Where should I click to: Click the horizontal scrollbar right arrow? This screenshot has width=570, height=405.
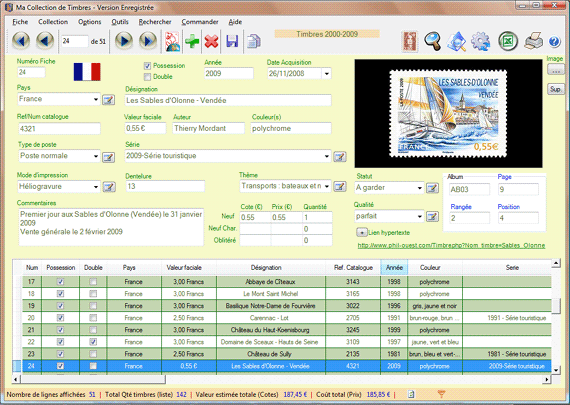[546, 380]
